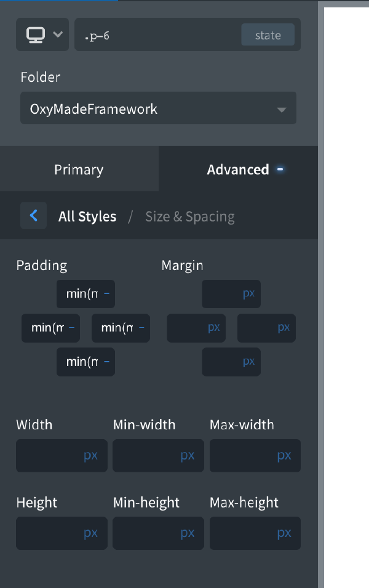Toggle px unit on margin-bottom field
This screenshot has height=588, width=369.
(x=248, y=362)
